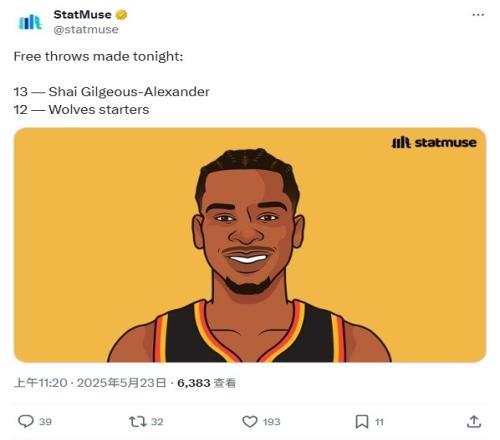
Task: Open the Shai Gilgeous-Alexander illustration image
Action: click(250, 245)
